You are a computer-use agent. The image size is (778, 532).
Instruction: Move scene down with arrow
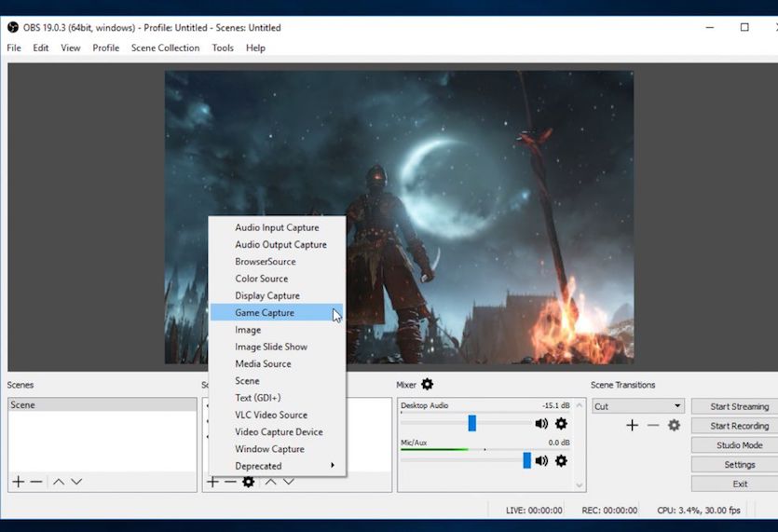click(x=76, y=482)
